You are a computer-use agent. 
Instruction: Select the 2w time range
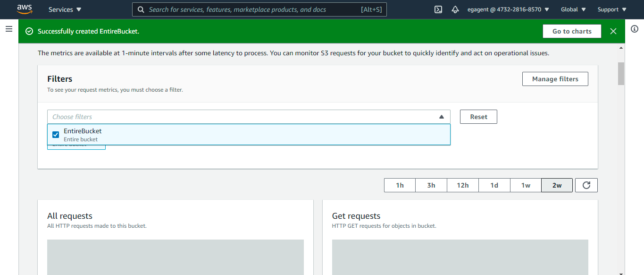(x=557, y=185)
